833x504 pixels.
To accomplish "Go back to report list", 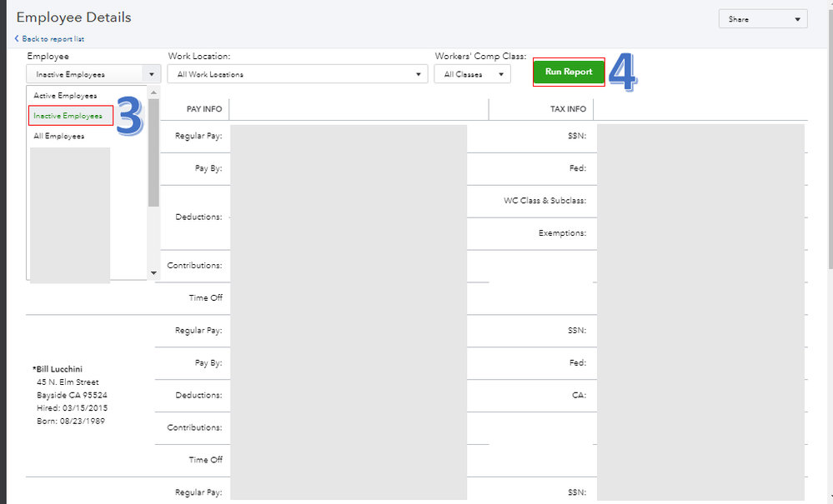I will 53,39.
